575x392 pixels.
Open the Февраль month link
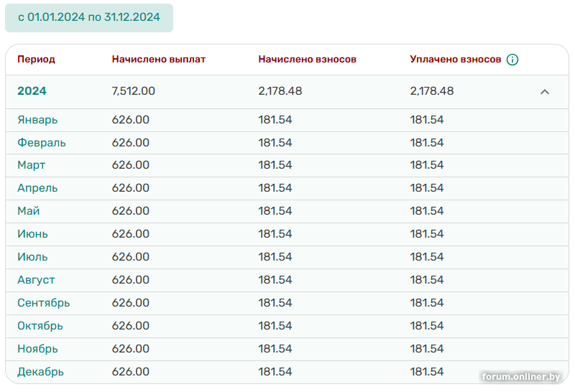click(x=42, y=143)
